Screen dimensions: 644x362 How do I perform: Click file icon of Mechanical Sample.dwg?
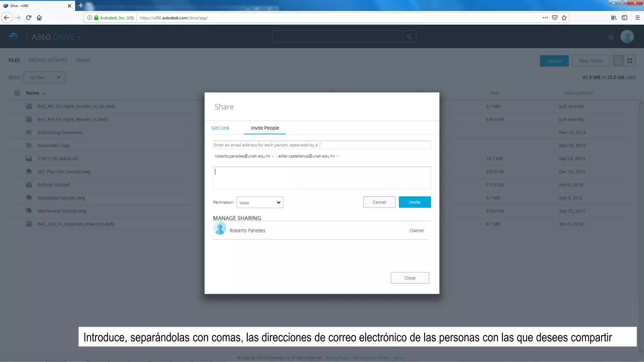pos(29,211)
